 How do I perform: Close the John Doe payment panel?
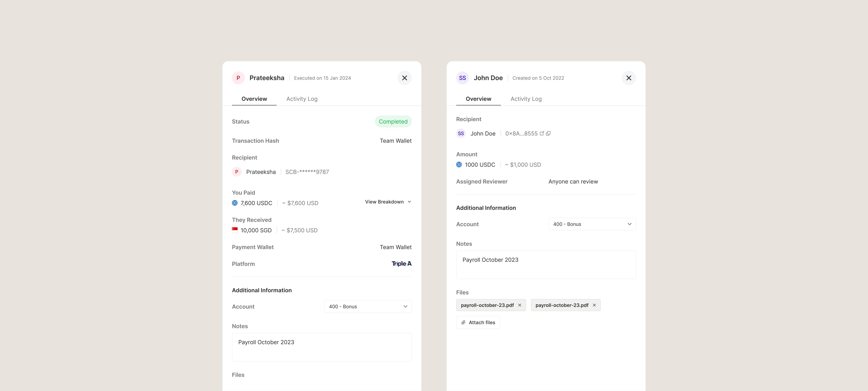(629, 78)
